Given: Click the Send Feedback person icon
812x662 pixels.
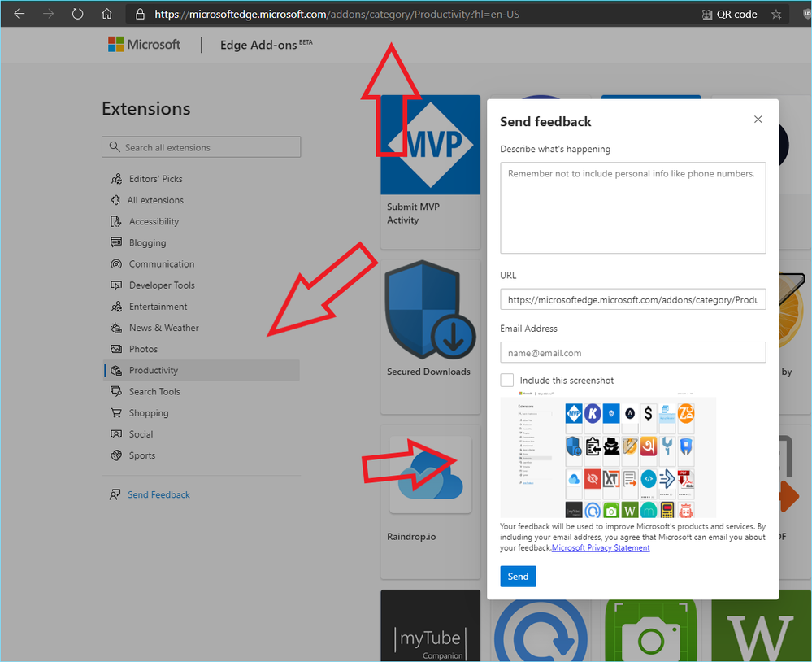Looking at the screenshot, I should pyautogui.click(x=115, y=494).
